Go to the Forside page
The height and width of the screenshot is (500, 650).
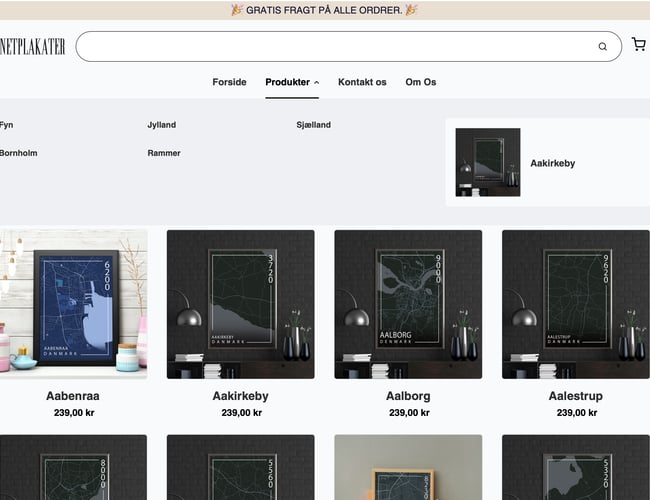tap(229, 82)
